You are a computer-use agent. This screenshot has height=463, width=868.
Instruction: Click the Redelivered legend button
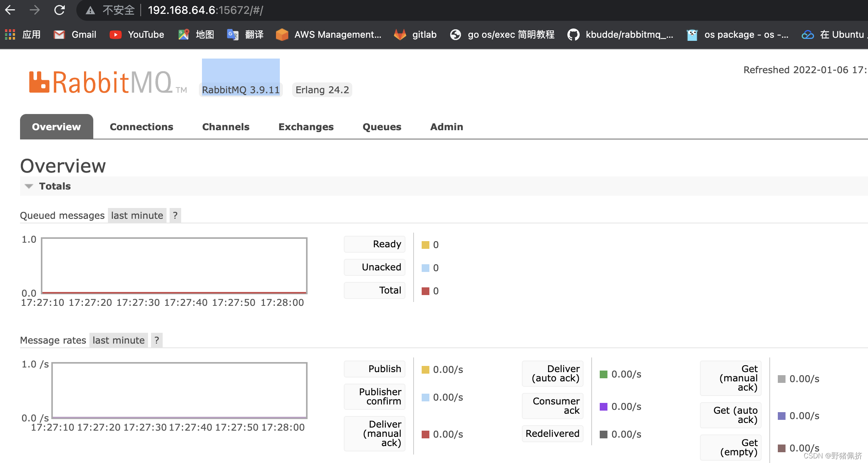[x=552, y=433]
